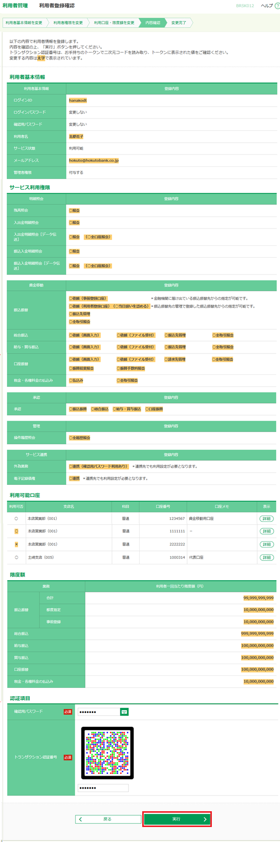Click the 利用可能口座 section heading
The image size is (280, 868).
(x=25, y=495)
